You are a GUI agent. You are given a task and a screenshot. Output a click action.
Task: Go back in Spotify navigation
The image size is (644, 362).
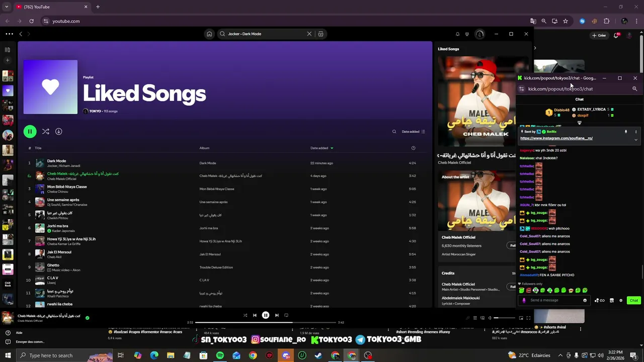pyautogui.click(x=21, y=34)
